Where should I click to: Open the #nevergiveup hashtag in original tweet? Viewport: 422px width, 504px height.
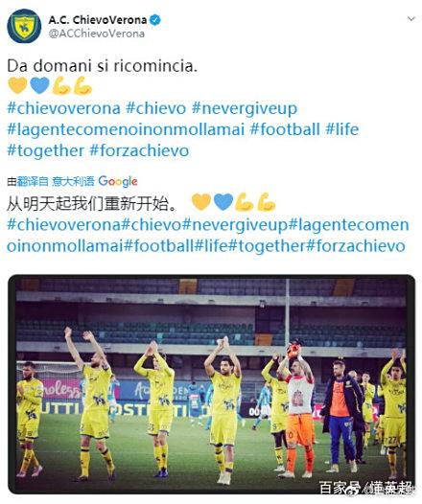pyautogui.click(x=245, y=109)
